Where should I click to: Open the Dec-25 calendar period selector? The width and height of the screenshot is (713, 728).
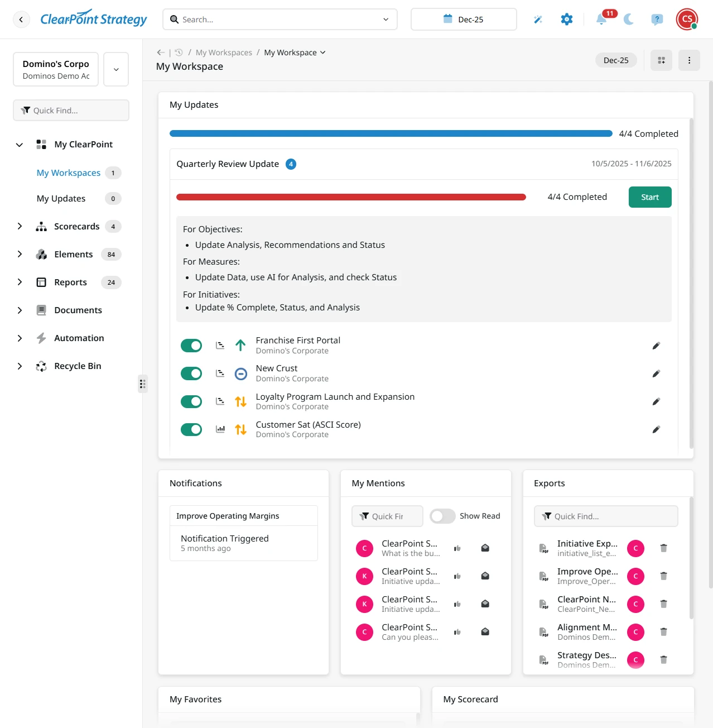pyautogui.click(x=464, y=20)
